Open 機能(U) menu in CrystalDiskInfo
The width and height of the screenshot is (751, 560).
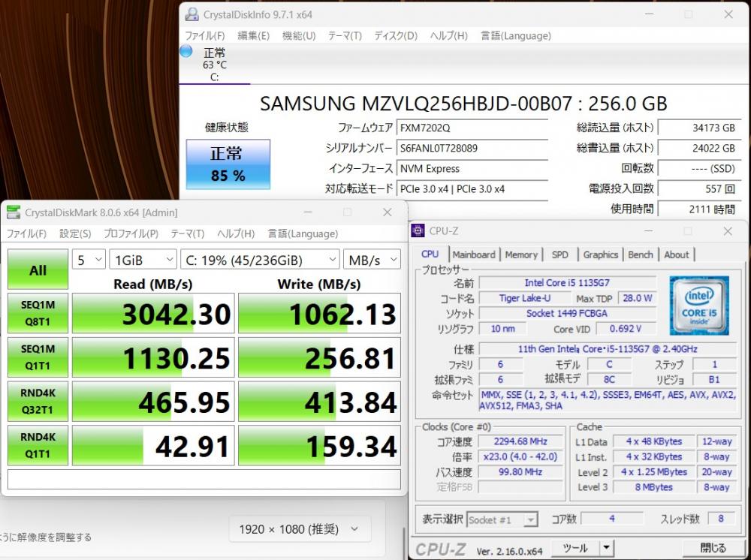tap(298, 35)
